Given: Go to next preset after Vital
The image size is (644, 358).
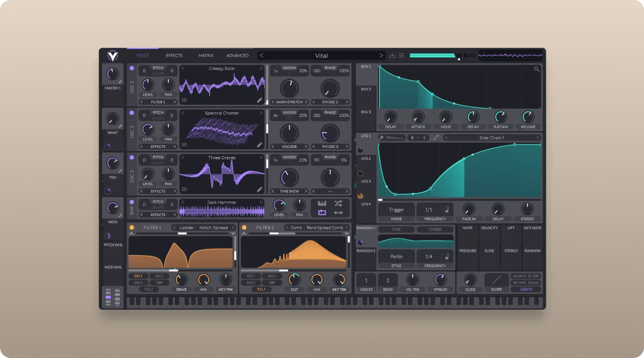Looking at the screenshot, I should click(x=380, y=55).
